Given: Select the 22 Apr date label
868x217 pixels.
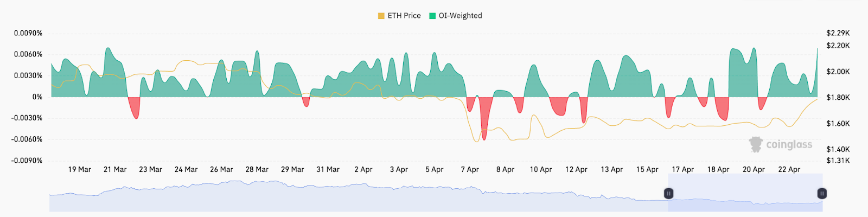Looking at the screenshot, I should click(x=789, y=169).
